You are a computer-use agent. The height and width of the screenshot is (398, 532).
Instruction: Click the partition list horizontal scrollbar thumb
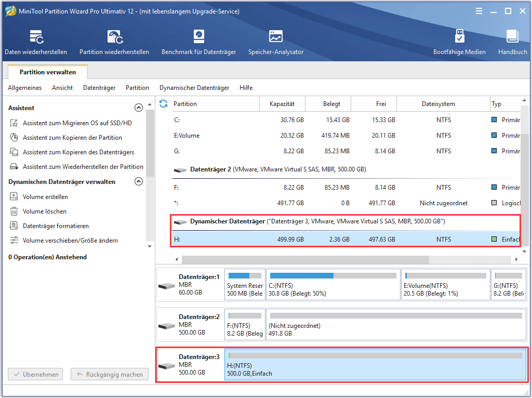(x=305, y=260)
